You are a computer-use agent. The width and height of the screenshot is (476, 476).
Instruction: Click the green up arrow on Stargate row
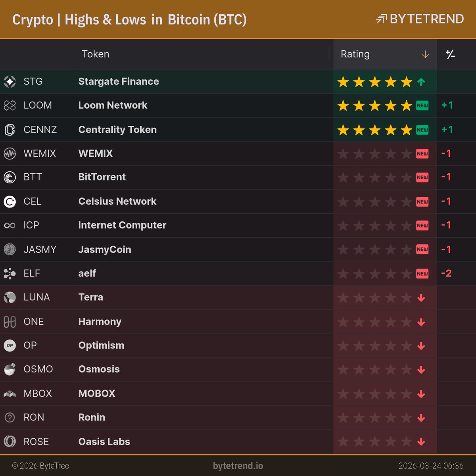tap(421, 82)
